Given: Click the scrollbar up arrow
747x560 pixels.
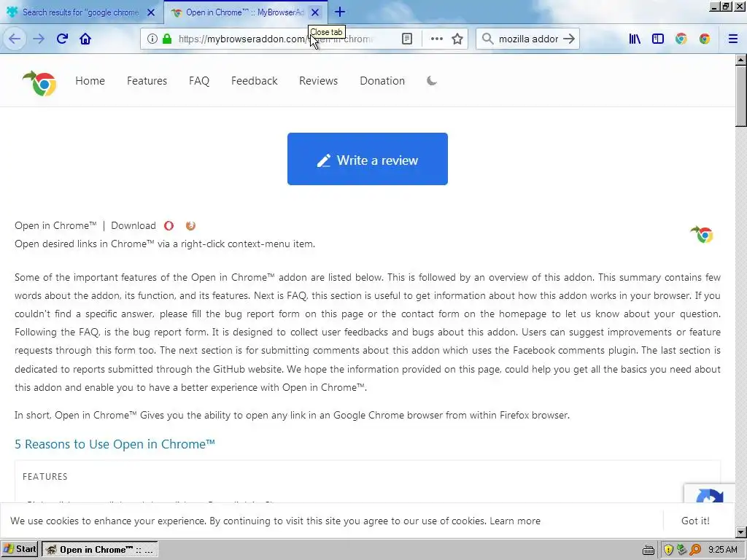Looking at the screenshot, I should (740, 60).
